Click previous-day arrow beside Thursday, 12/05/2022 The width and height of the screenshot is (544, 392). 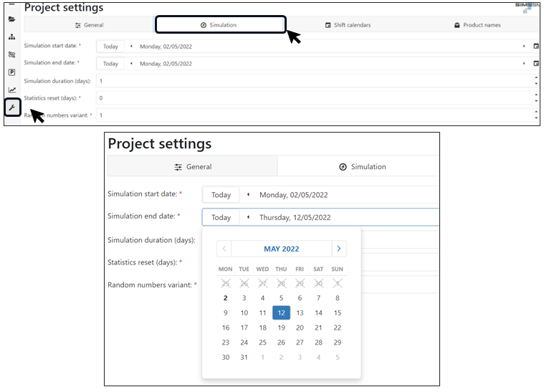click(x=248, y=217)
